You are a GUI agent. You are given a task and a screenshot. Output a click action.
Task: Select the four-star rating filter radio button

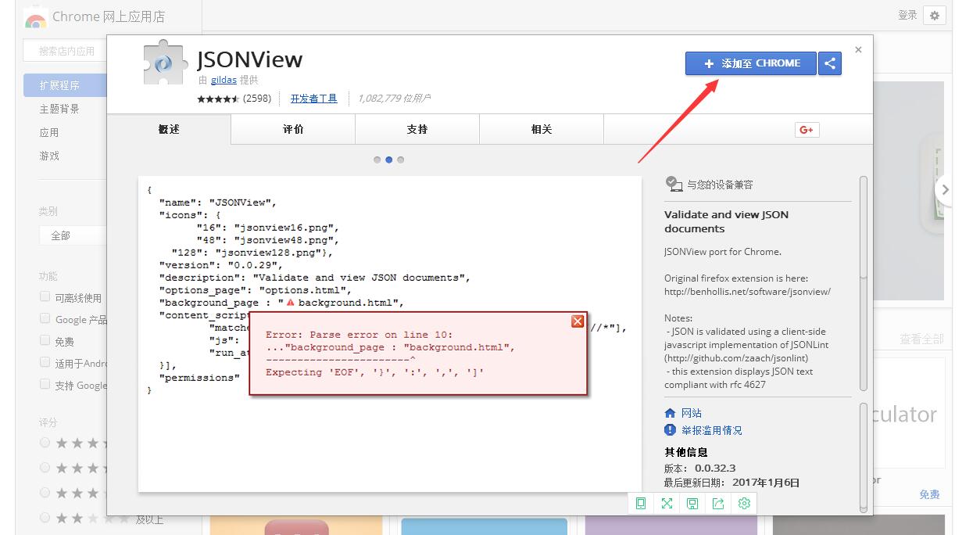(45, 468)
